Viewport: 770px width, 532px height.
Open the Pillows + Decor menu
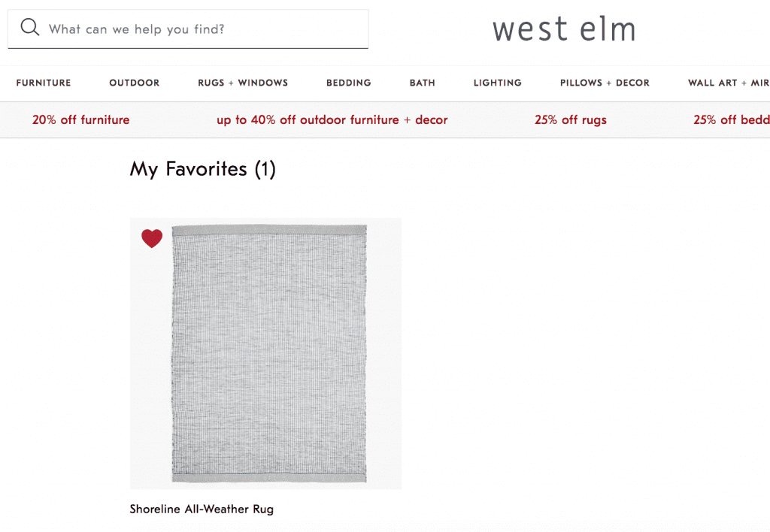tap(605, 83)
